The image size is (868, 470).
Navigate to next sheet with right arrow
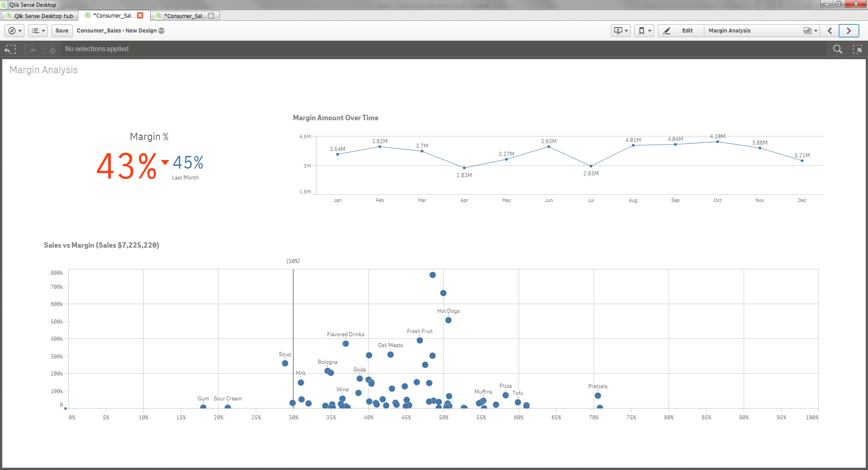click(849, 31)
